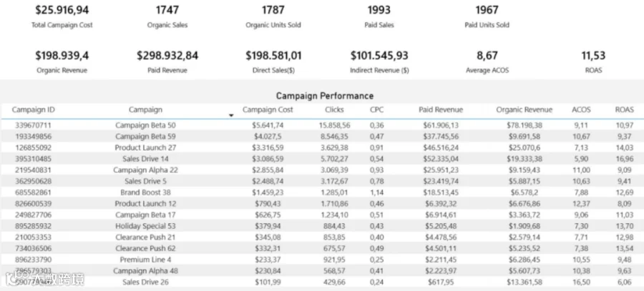Image resolution: width=644 pixels, height=291 pixels.
Task: Click the Paid Revenue column header
Action: coord(441,109)
